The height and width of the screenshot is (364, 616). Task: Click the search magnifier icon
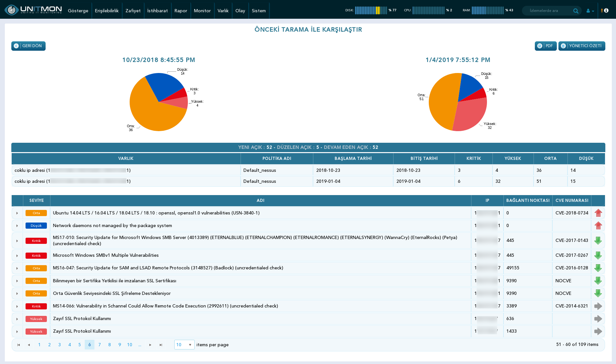[576, 11]
